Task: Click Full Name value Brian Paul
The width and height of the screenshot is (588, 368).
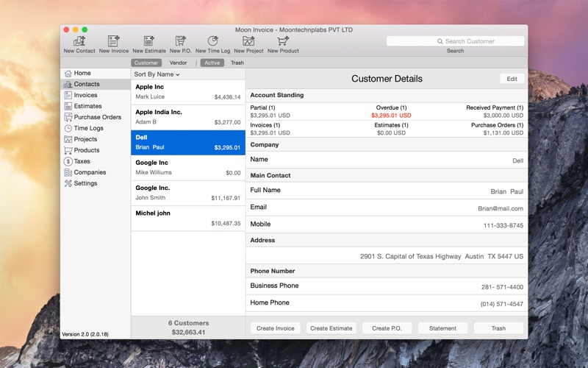Action: [507, 191]
